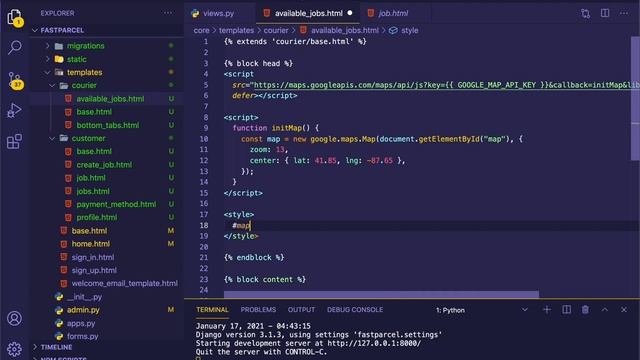Expand the static folder
This screenshot has width=640, height=360.
click(x=48, y=59)
